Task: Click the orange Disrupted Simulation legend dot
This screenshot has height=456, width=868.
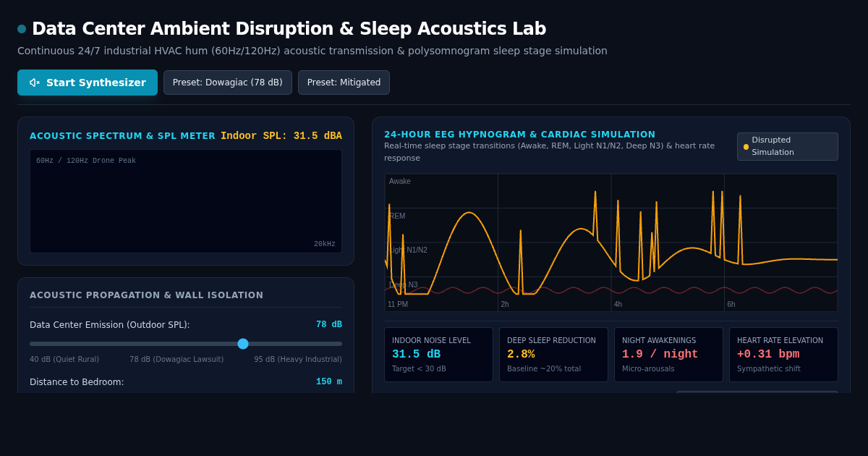Action: 746,147
